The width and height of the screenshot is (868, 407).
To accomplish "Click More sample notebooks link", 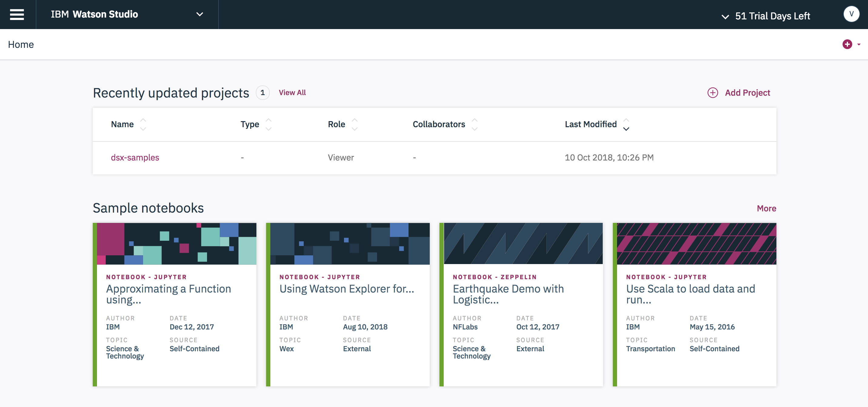I will click(x=766, y=208).
